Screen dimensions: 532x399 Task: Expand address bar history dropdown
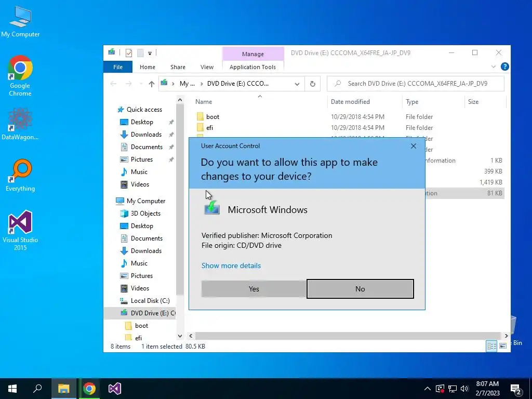pyautogui.click(x=297, y=84)
